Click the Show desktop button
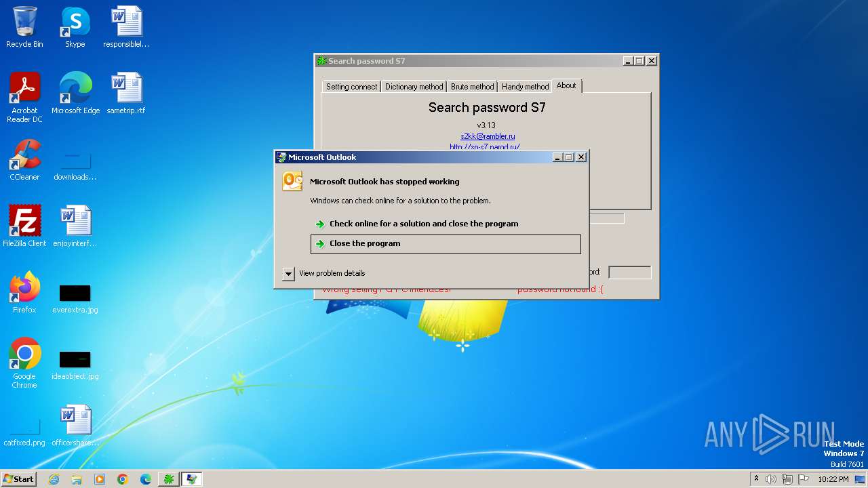The height and width of the screenshot is (488, 868). pyautogui.click(x=861, y=479)
